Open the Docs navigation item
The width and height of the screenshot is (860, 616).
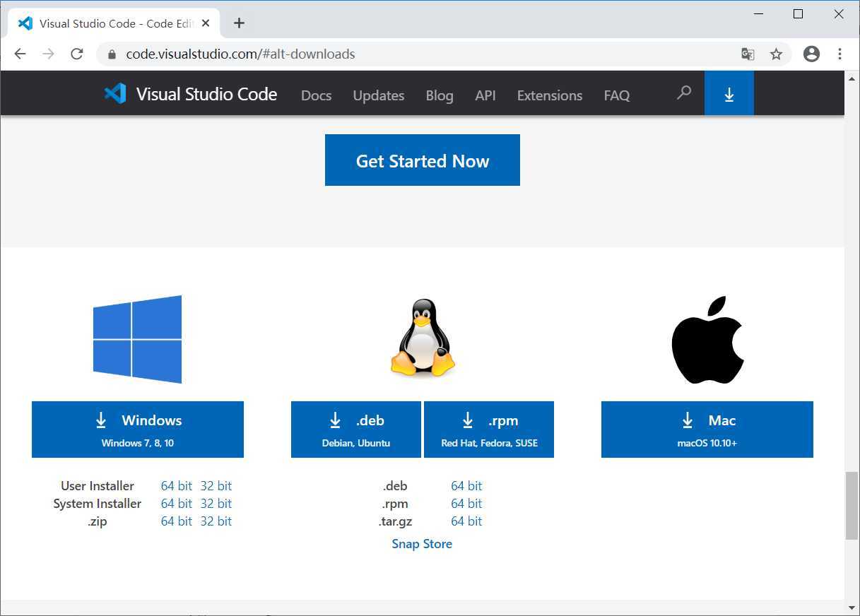click(316, 95)
